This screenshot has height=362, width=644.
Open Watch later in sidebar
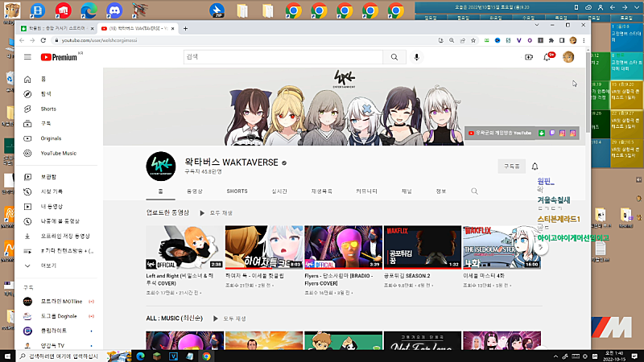60,221
